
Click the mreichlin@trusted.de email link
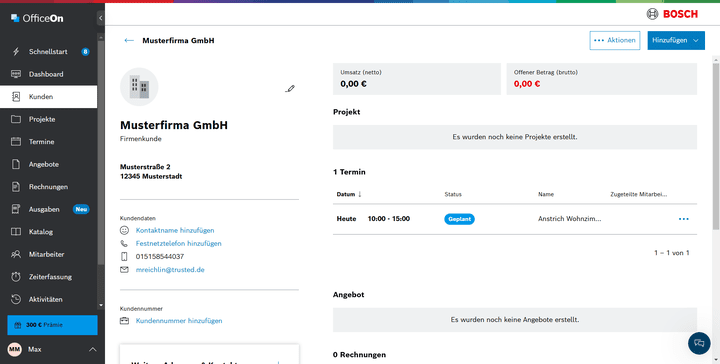(x=170, y=270)
